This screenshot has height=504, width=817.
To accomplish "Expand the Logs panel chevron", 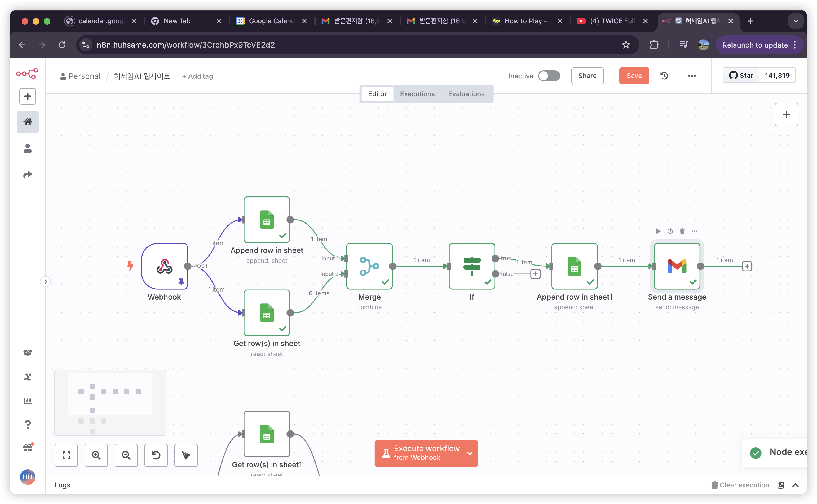I will pos(795,485).
